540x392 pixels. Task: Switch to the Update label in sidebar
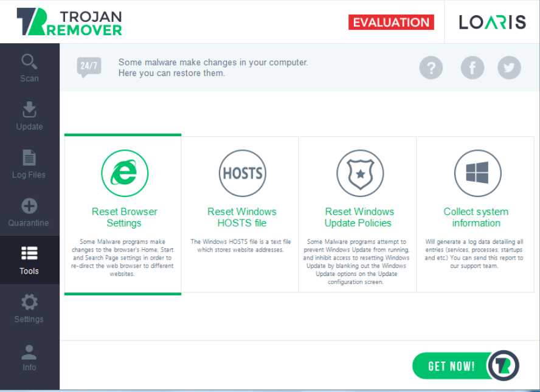[x=29, y=126]
